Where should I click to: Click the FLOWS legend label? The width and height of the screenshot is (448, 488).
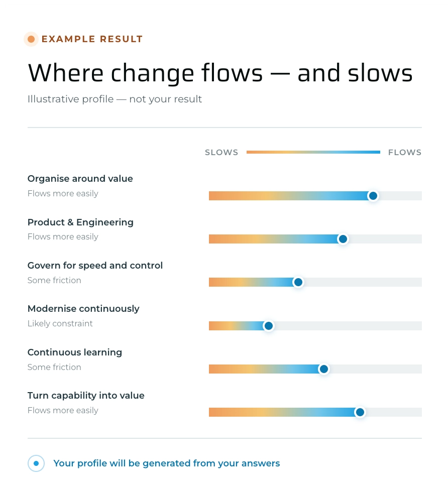click(405, 153)
